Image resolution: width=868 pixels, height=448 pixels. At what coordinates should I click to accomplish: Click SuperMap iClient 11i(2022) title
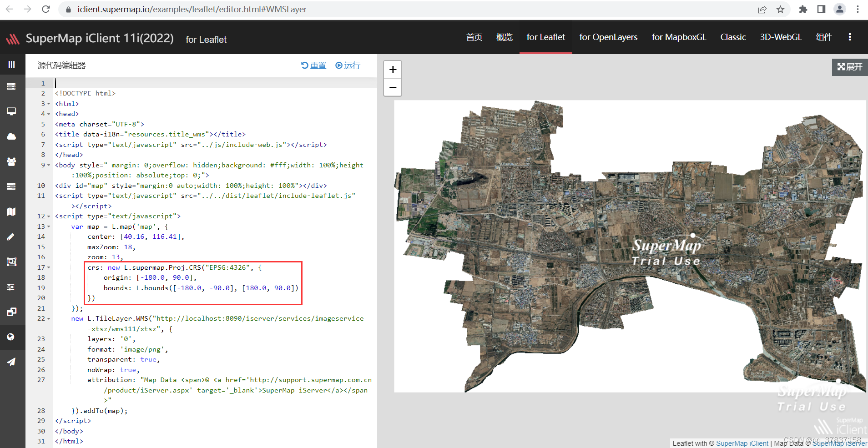click(x=100, y=38)
